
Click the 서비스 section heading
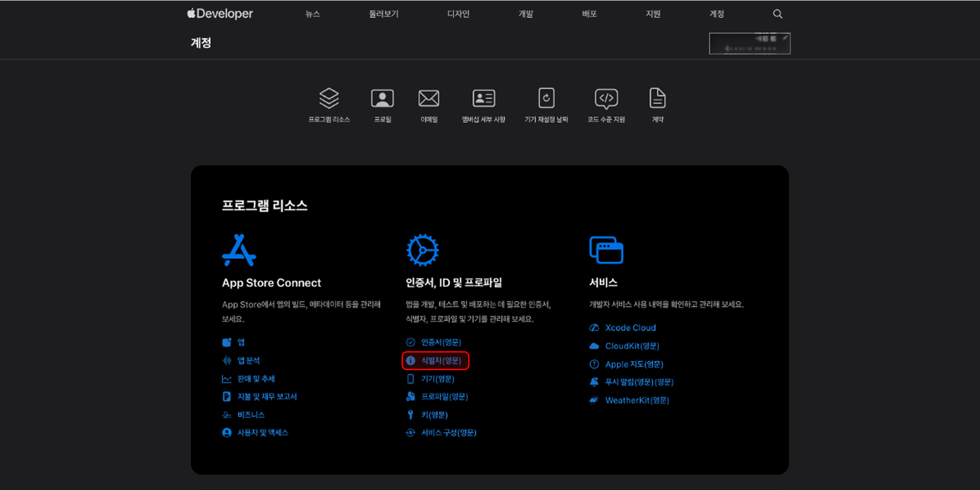click(603, 283)
